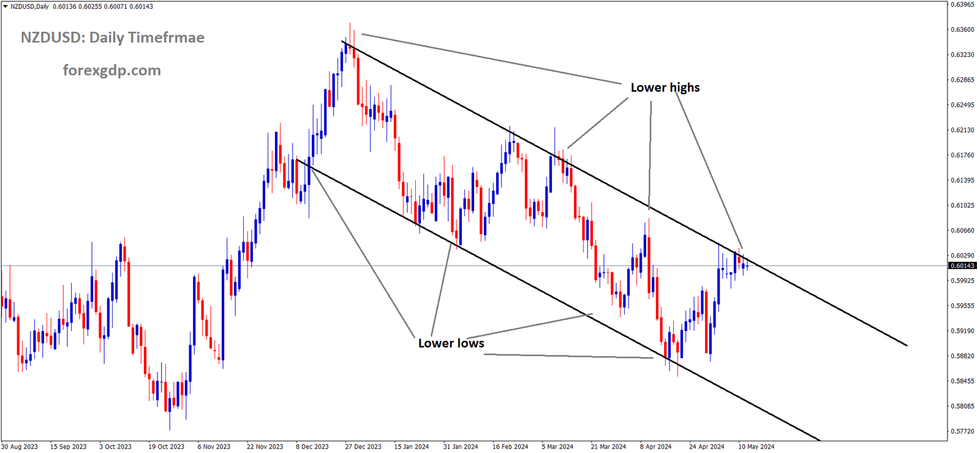Viewport: 980px width, 453px height.
Task: Click the NZDUSD,Daily symbol header text
Action: coord(29,6)
